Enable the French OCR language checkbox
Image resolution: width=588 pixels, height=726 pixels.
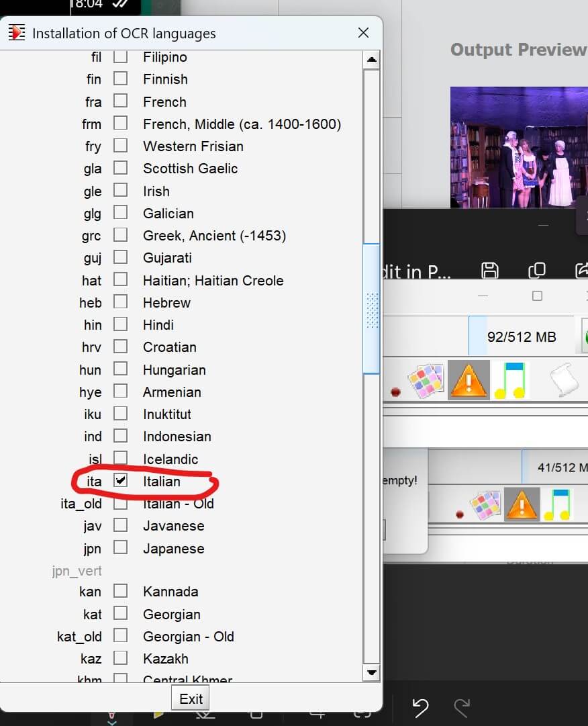click(x=120, y=101)
